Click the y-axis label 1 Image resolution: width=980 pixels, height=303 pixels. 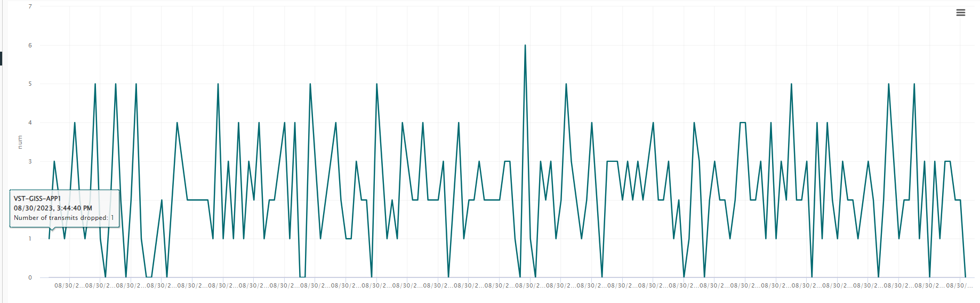pyautogui.click(x=30, y=239)
